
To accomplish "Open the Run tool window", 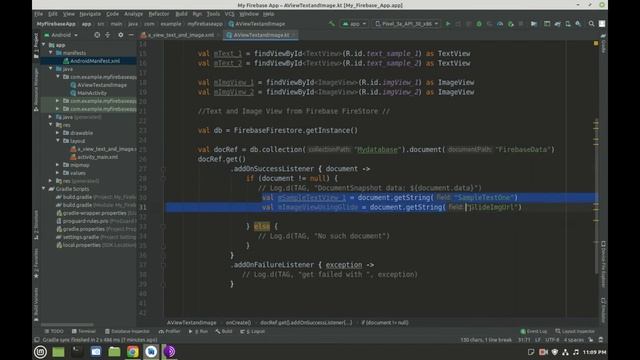I will tap(198, 331).
